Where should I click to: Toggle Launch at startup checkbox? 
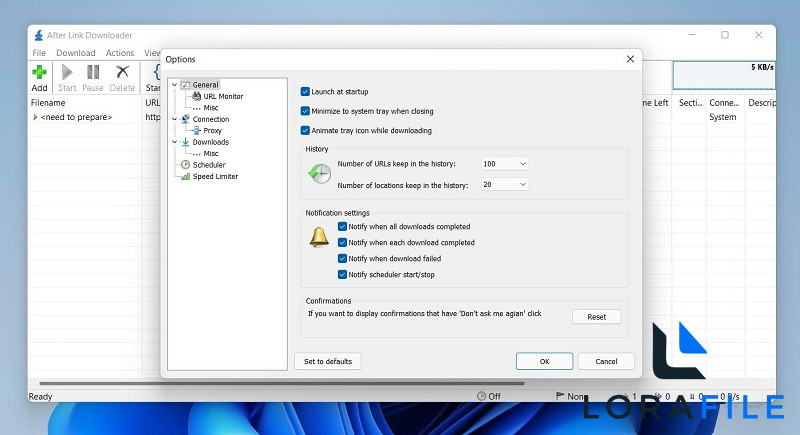pos(305,92)
